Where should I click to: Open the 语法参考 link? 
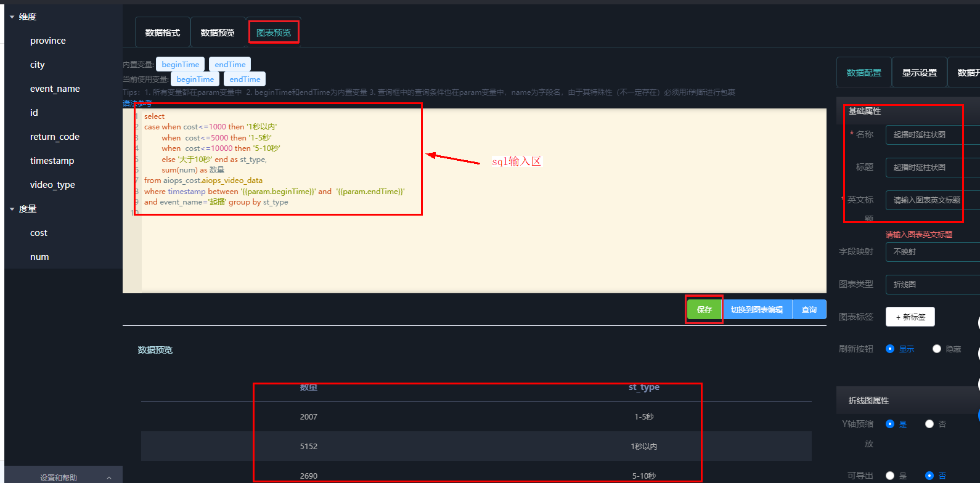(137, 103)
